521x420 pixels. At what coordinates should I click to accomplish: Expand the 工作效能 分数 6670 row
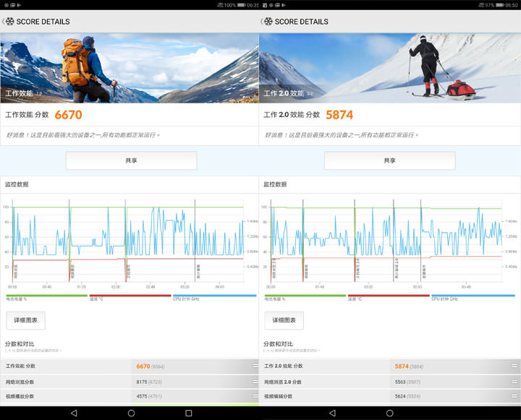pyautogui.click(x=255, y=367)
